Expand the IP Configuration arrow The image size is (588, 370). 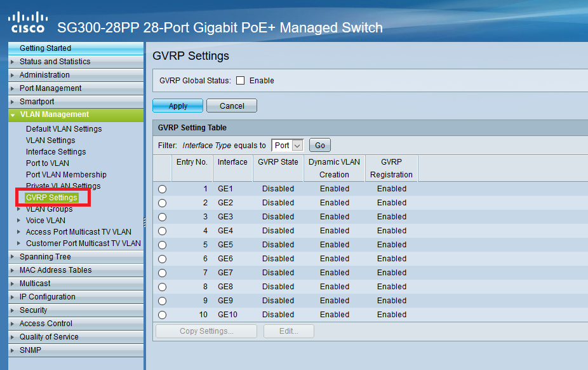[12, 297]
